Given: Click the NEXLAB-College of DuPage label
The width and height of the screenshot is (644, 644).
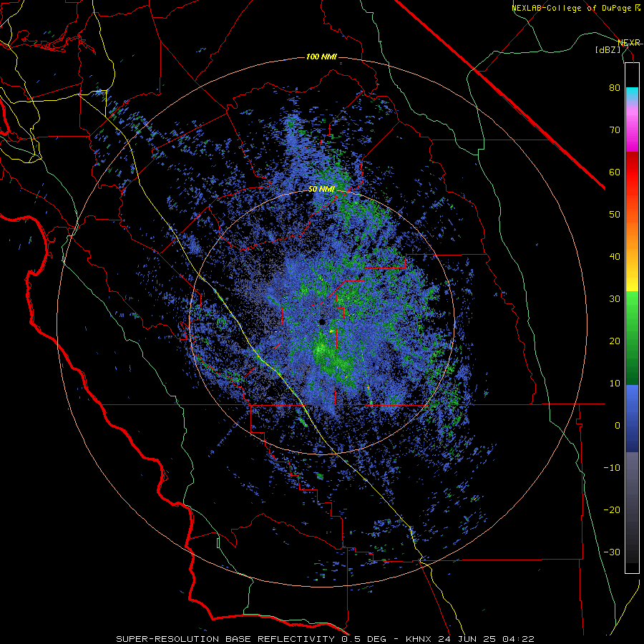Looking at the screenshot, I should click(575, 8).
